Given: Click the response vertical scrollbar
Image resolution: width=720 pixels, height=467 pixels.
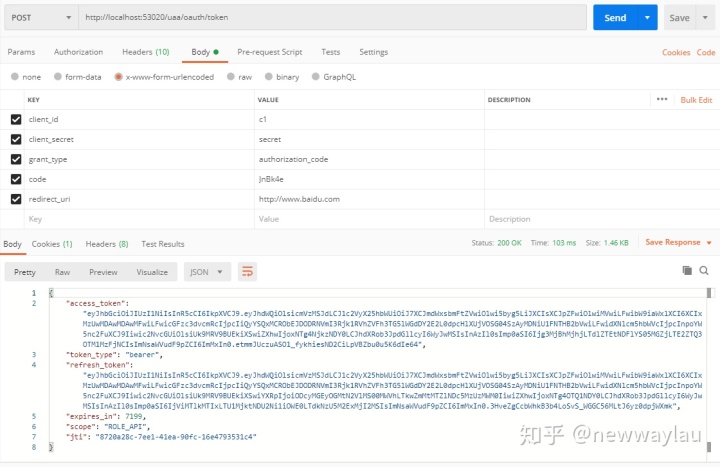Looking at the screenshot, I should click(x=709, y=370).
